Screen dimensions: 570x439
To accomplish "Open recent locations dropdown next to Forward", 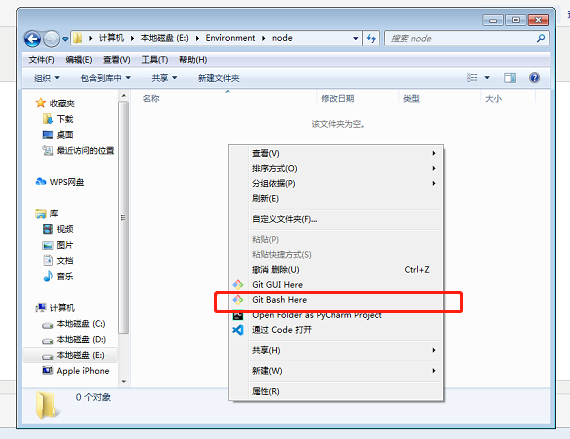I will [65, 39].
